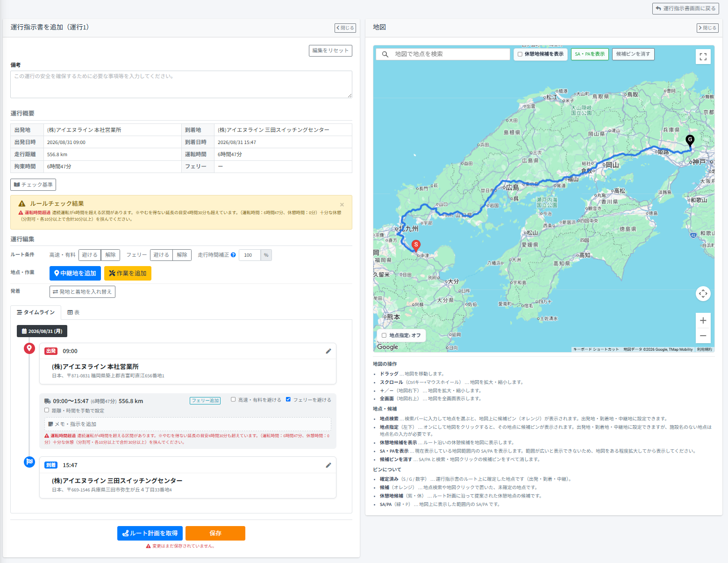Click the red S start pin on map
This screenshot has width=728, height=563.
[x=416, y=246]
